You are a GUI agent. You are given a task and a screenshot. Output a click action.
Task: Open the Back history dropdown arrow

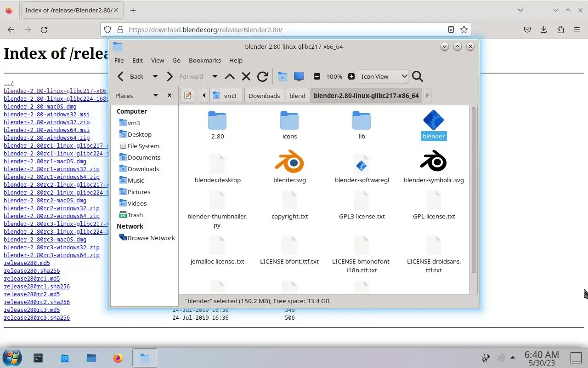point(155,76)
